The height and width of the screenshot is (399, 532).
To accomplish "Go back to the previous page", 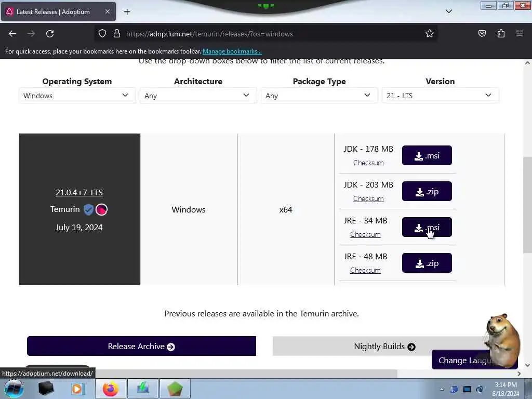I will (x=12, y=34).
